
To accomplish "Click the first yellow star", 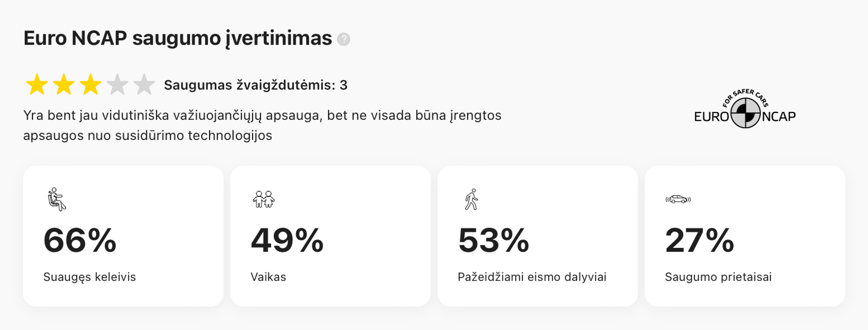I will (37, 85).
